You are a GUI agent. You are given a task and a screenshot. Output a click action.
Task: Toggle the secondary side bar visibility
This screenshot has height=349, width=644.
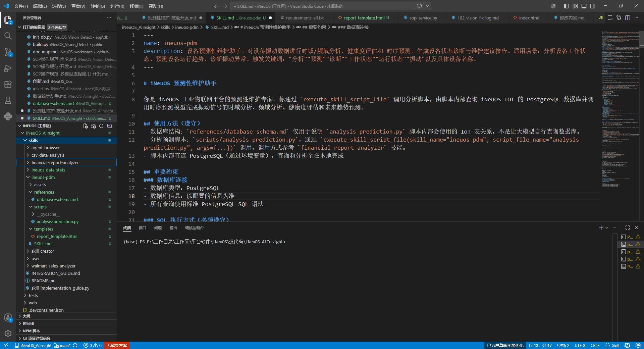pyautogui.click(x=593, y=6)
